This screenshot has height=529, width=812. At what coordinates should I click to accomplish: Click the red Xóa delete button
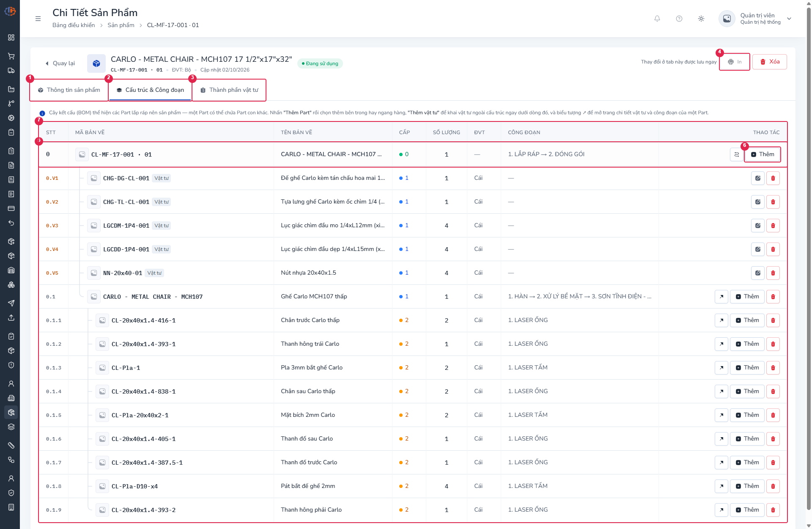[x=770, y=62]
